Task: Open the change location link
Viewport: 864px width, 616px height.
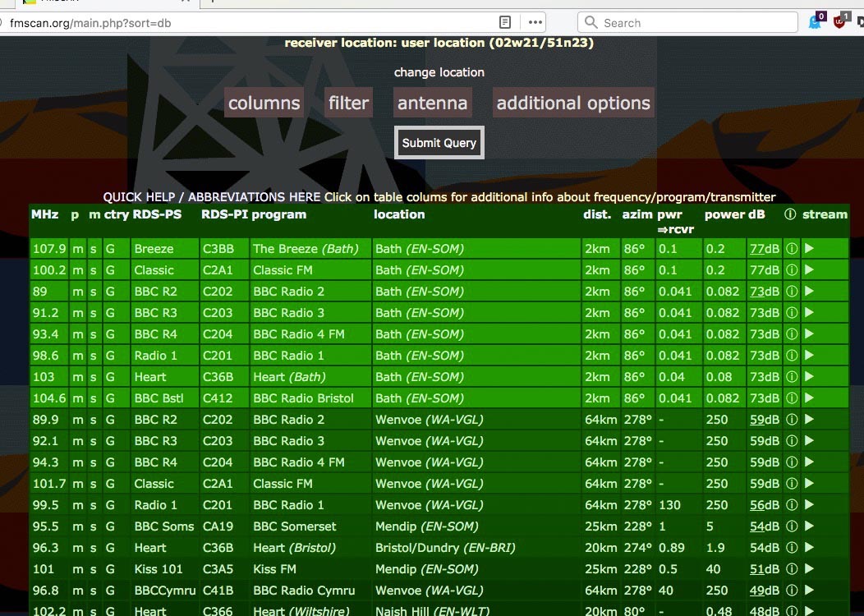Action: pos(439,72)
